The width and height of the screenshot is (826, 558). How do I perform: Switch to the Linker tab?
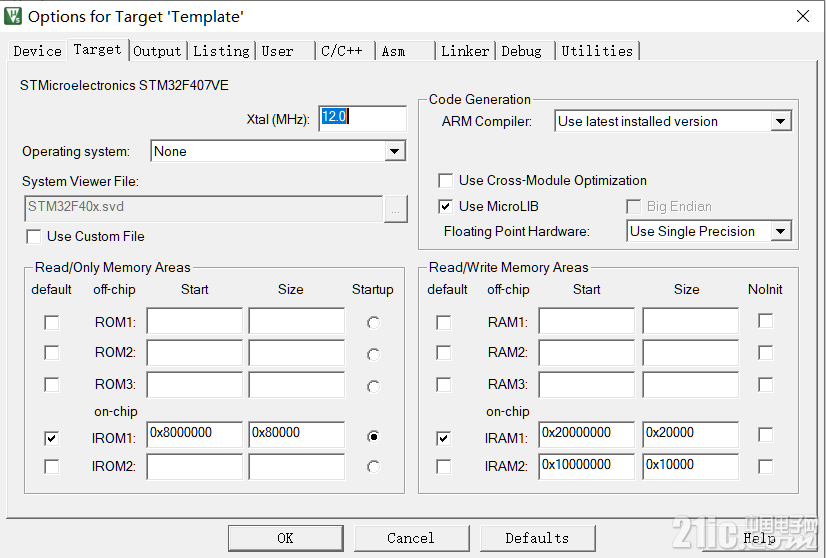click(465, 51)
